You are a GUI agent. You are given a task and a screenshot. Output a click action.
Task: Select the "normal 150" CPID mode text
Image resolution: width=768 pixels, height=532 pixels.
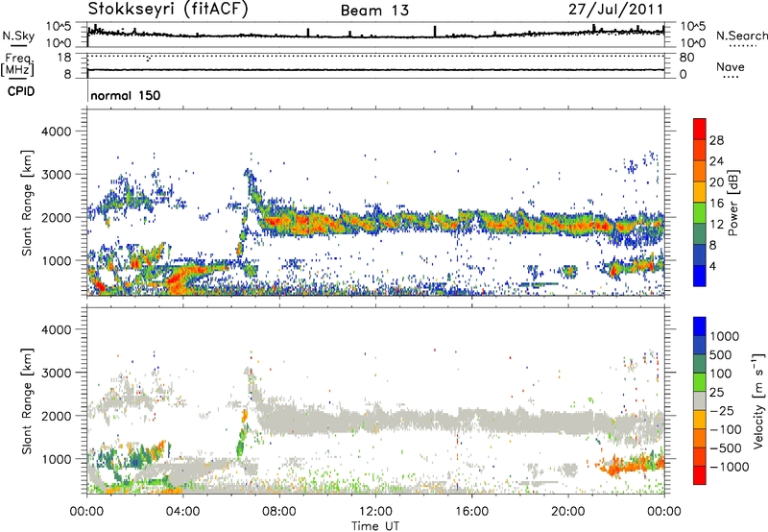click(126, 95)
